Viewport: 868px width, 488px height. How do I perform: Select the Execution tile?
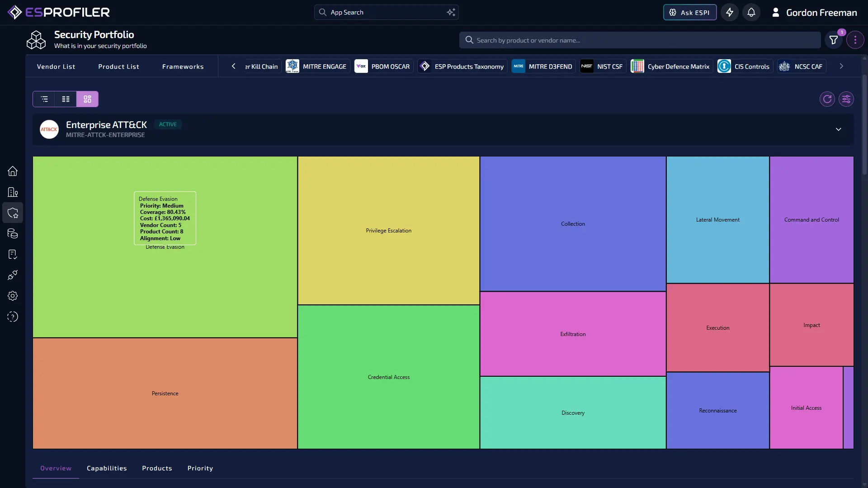pyautogui.click(x=718, y=328)
